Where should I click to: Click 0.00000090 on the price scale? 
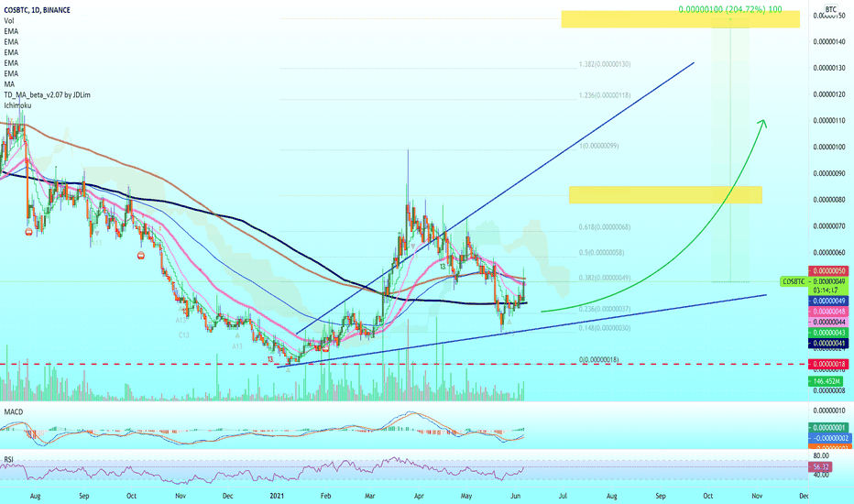829,173
